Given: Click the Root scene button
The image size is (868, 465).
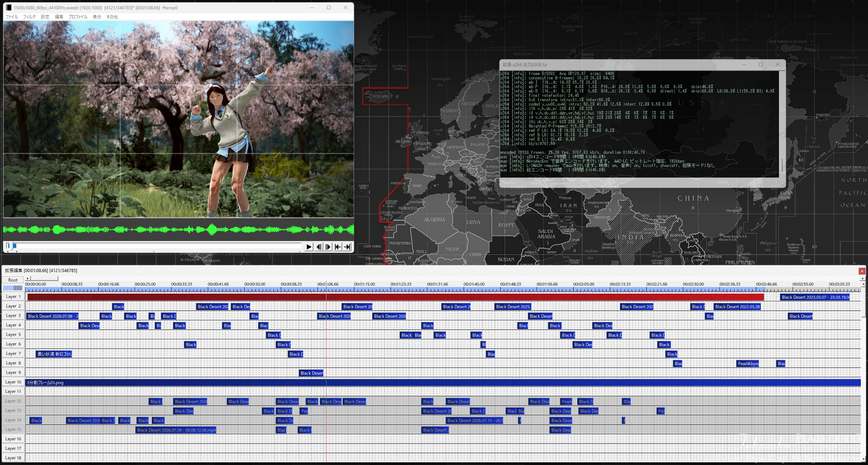Looking at the screenshot, I should tap(13, 280).
